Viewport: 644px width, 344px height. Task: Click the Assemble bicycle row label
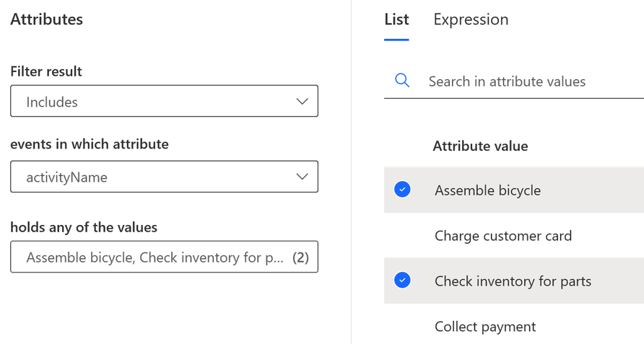(487, 190)
